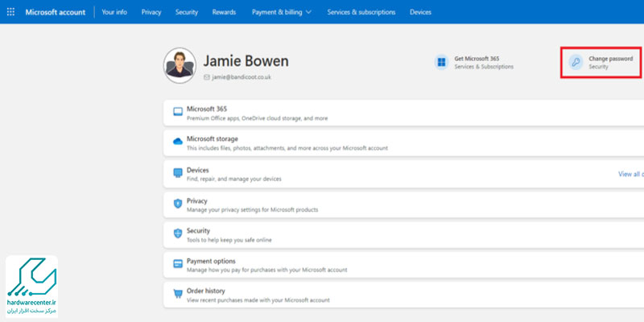Click the Security shield icon
The image size is (644, 322).
178,233
